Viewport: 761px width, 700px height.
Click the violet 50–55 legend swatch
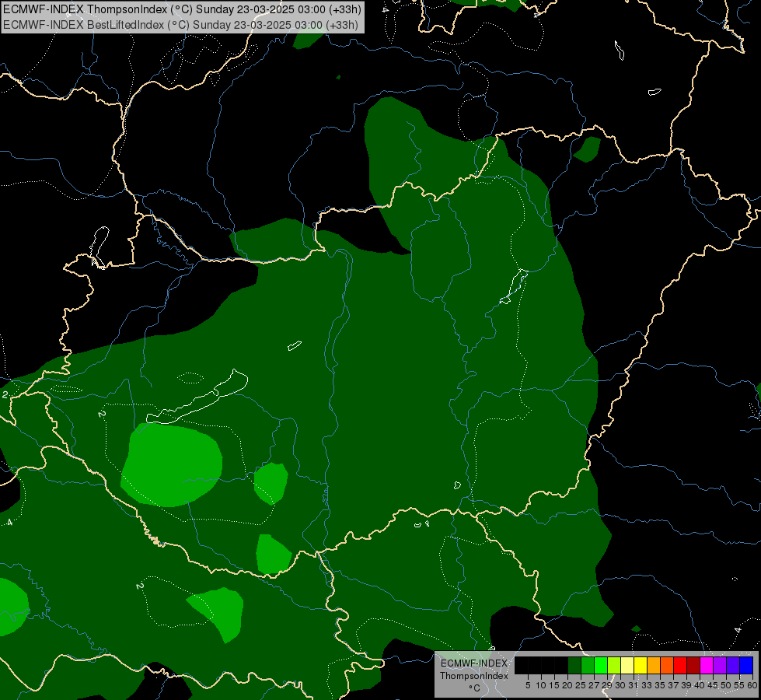(x=733, y=665)
